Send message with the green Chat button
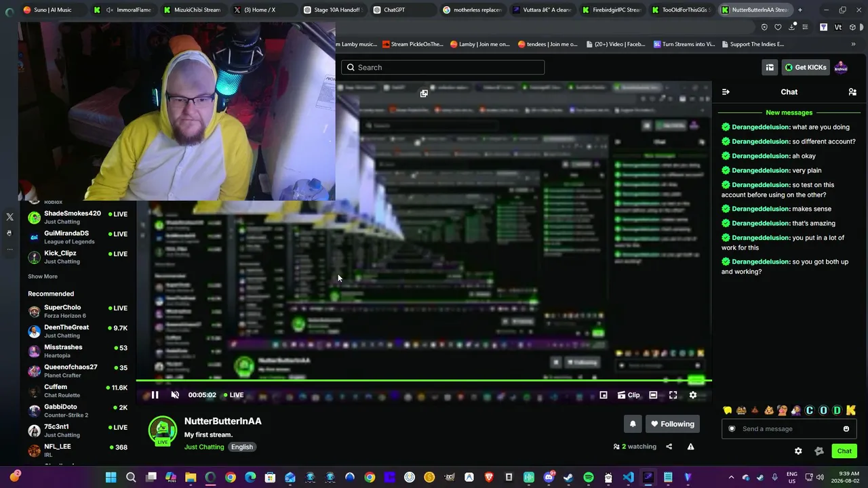This screenshot has width=868, height=488. coord(844,451)
